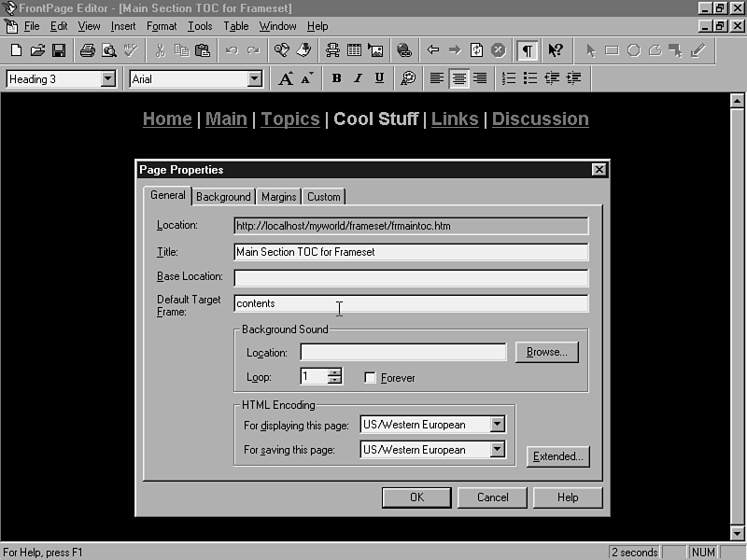Click the Insert Table toolbar icon
The image size is (747, 560).
click(x=355, y=50)
